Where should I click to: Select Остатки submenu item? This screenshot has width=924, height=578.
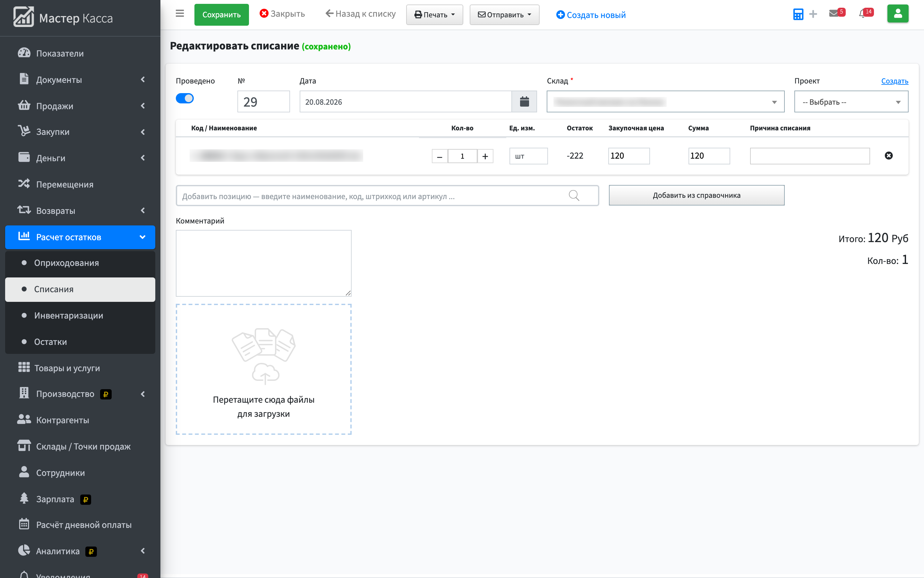point(80,341)
